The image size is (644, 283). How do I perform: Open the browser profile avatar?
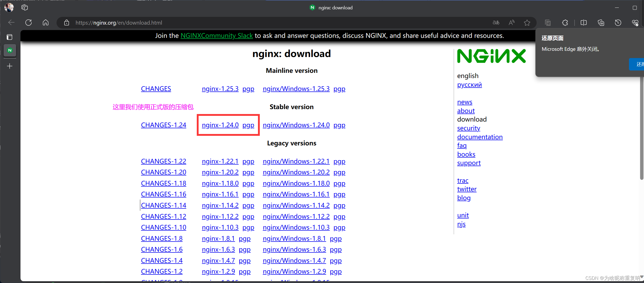(x=9, y=7)
